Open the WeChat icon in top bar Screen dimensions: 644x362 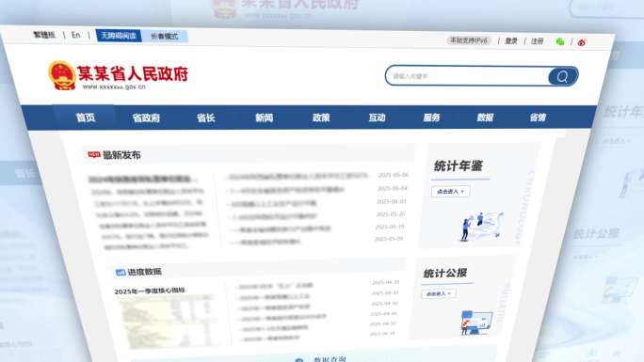[x=560, y=41]
